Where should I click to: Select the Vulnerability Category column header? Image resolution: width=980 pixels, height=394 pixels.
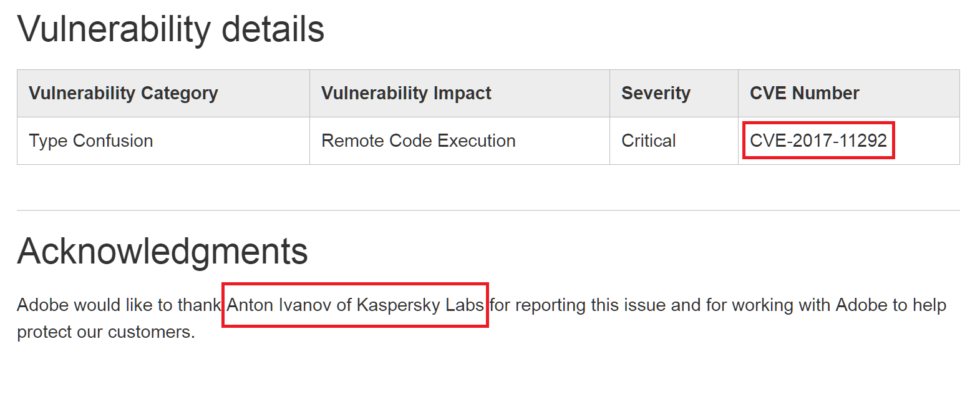[124, 93]
